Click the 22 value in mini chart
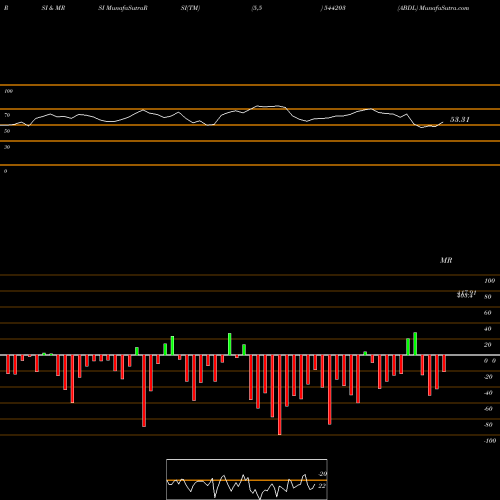500x500 pixels. pos(322,486)
